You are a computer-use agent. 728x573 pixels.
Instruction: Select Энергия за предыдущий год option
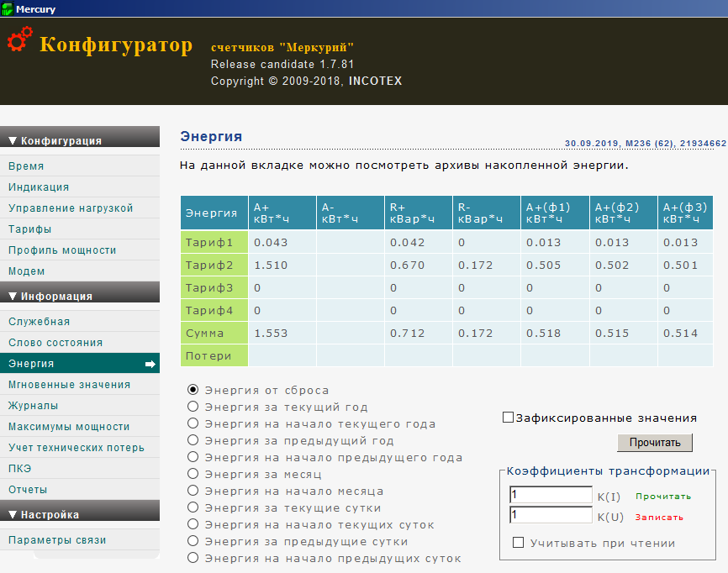tap(193, 440)
